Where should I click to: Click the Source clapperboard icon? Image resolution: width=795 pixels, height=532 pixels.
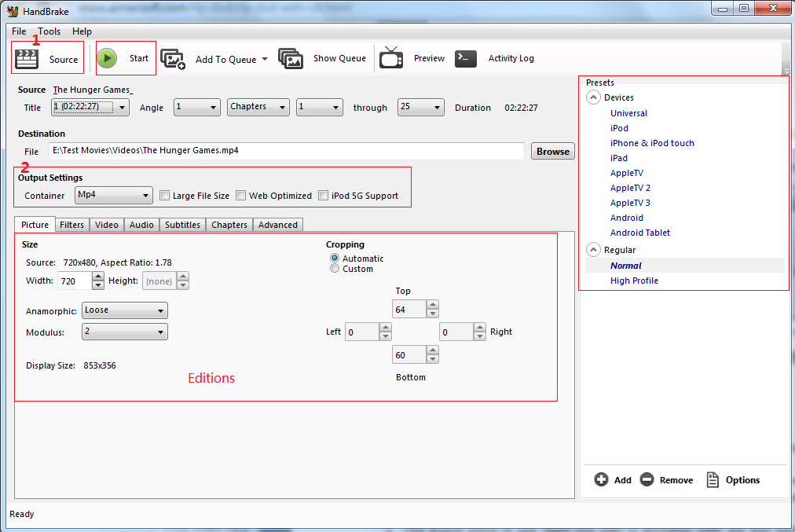pos(27,59)
